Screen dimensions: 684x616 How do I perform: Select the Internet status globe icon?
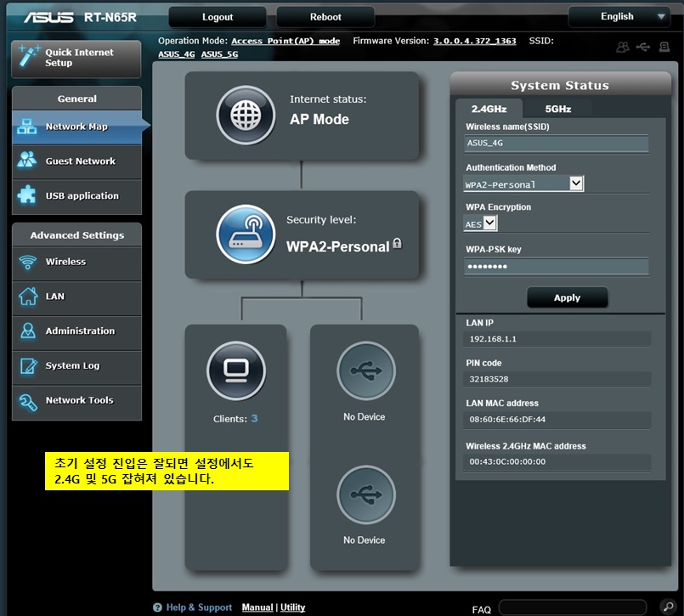(246, 116)
